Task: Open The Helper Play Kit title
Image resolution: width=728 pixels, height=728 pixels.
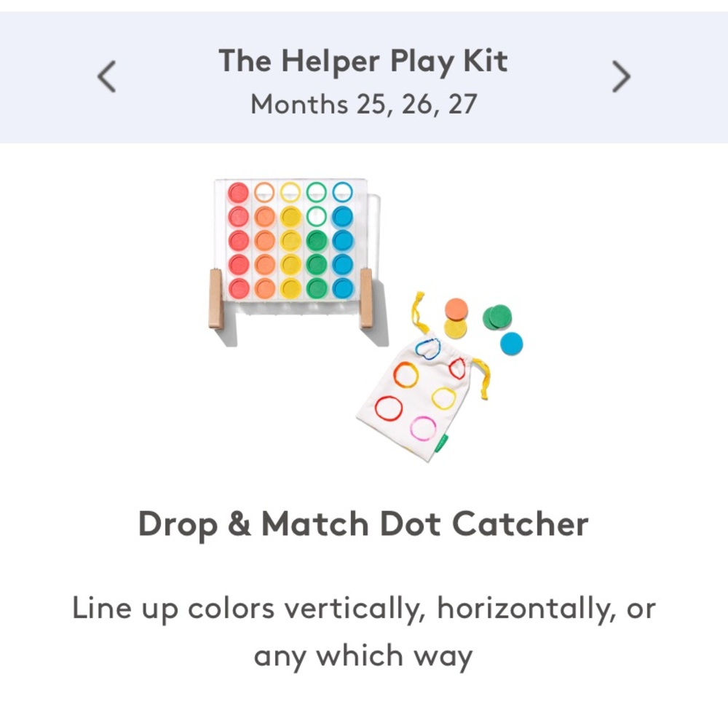Action: pyautogui.click(x=364, y=61)
